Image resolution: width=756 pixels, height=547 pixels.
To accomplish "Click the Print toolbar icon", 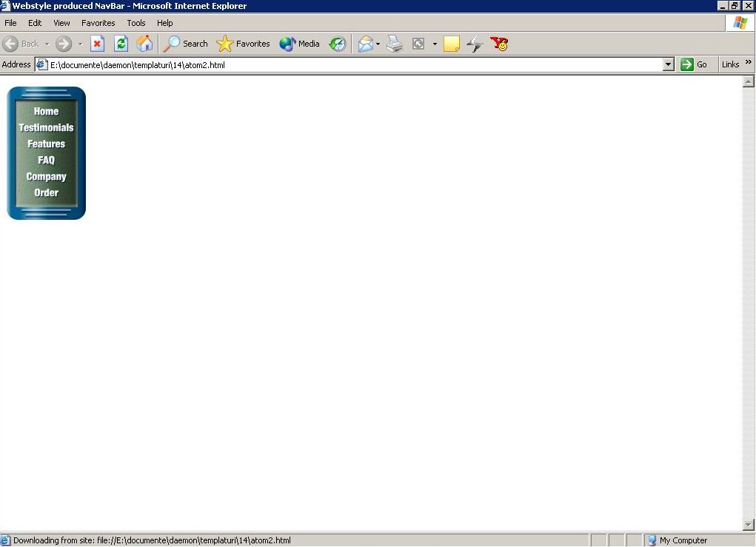I will tap(395, 44).
